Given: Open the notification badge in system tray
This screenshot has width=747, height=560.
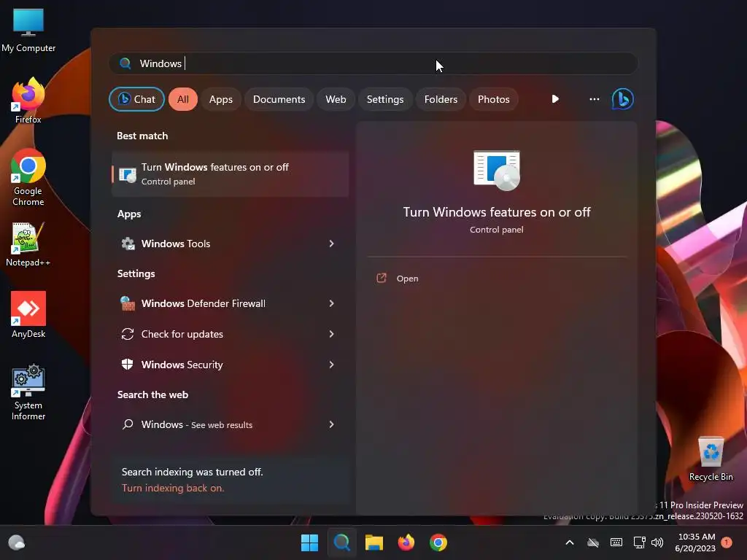Looking at the screenshot, I should 727,542.
